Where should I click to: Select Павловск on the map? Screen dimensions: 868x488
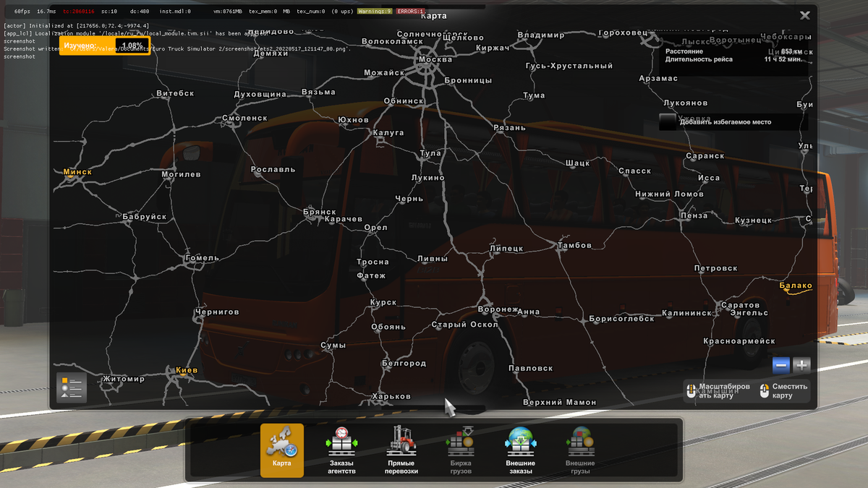(x=531, y=368)
